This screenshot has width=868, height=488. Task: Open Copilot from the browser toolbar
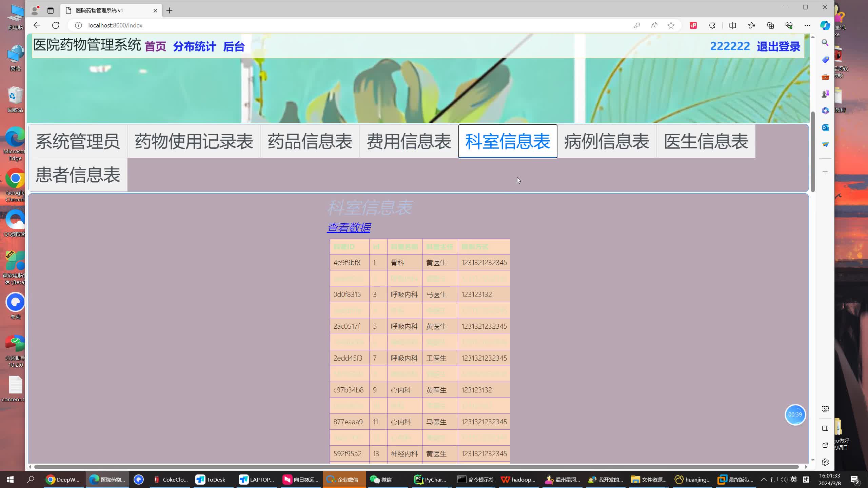(x=825, y=25)
